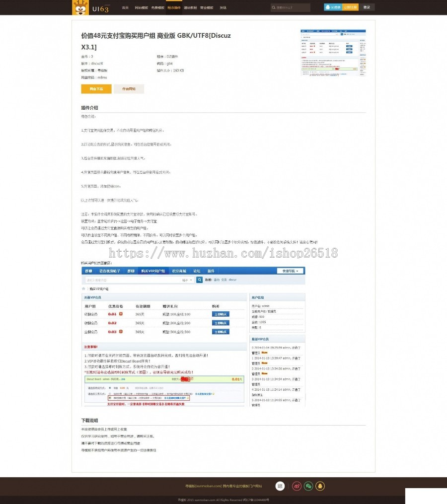
Task: Click the 作者网站 button
Action: coord(129,89)
